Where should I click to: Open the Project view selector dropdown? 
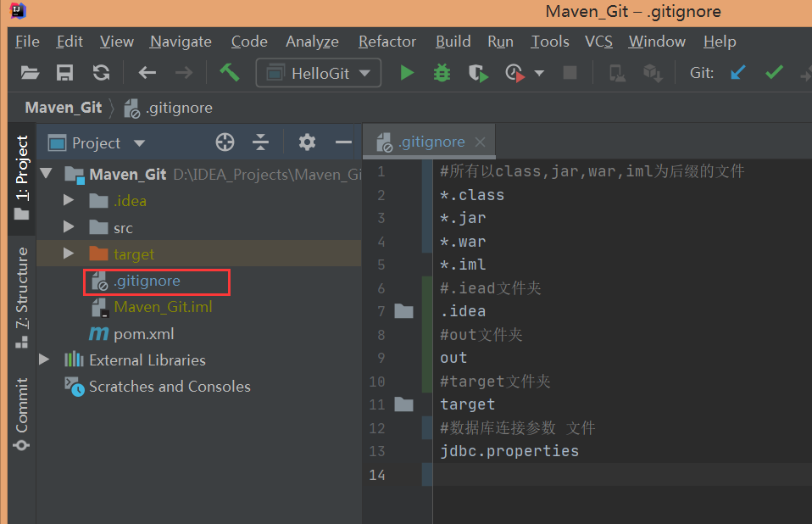[97, 142]
